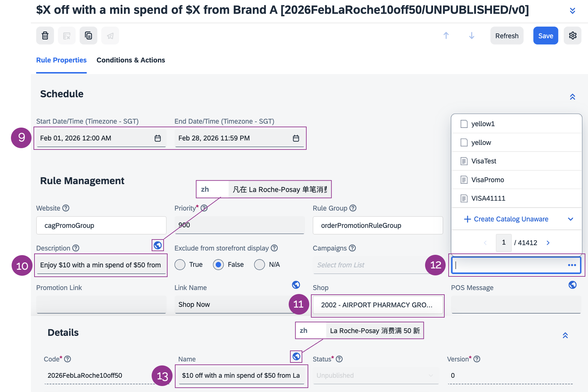Viewport: 588px width, 392px height.
Task: Click the move down arrow icon
Action: pos(472,36)
